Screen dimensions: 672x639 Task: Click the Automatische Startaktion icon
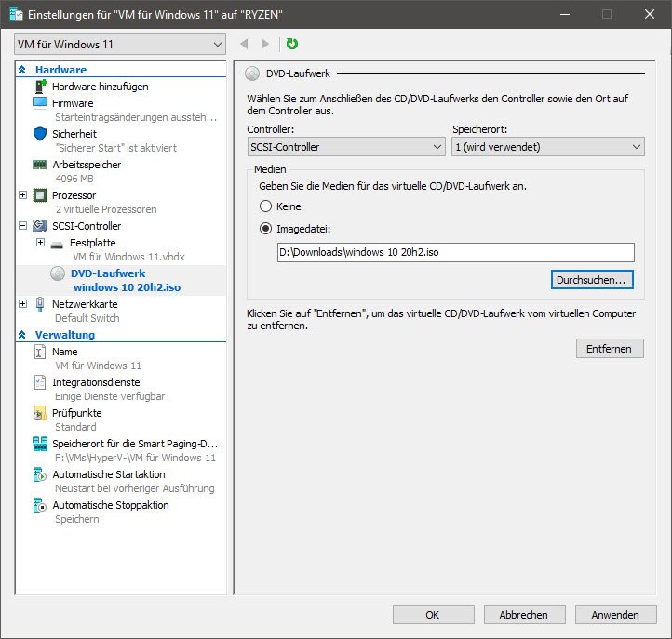coord(40,474)
